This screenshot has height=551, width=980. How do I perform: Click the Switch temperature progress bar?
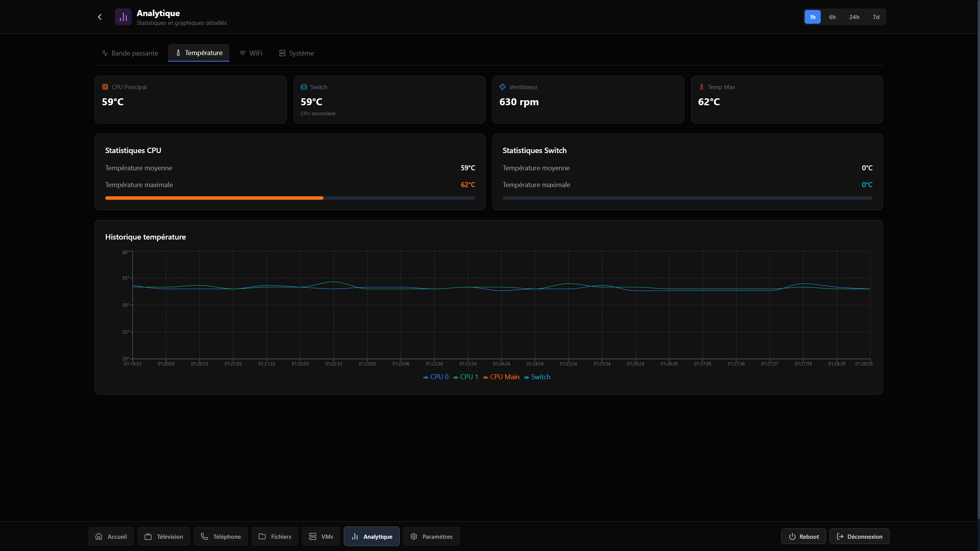tap(688, 198)
